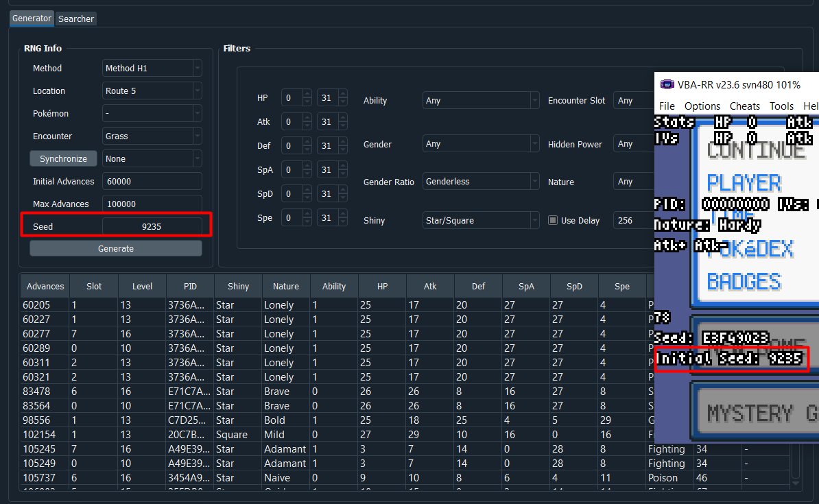Click the Initial Advances input field
Screen dimensions: 819x504
[x=152, y=181]
